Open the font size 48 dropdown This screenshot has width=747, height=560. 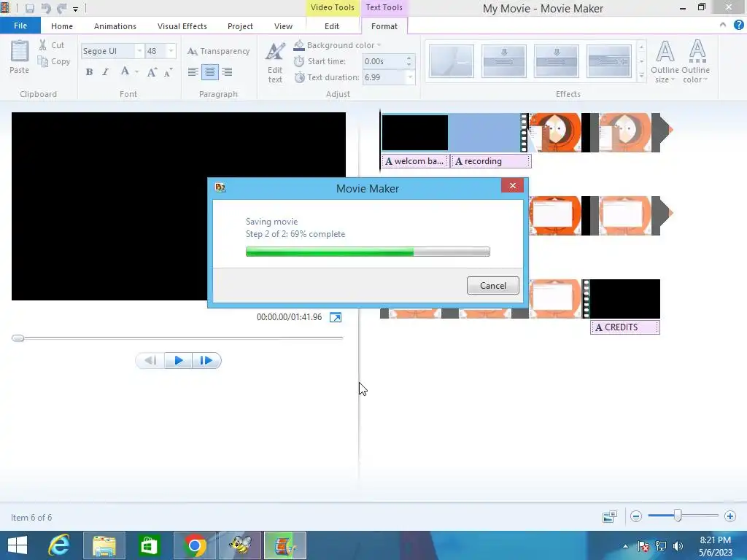point(171,51)
